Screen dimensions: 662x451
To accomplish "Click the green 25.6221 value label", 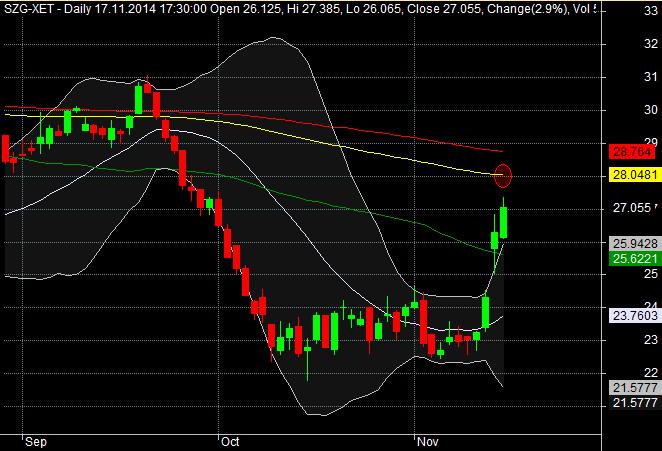I will pos(635,258).
